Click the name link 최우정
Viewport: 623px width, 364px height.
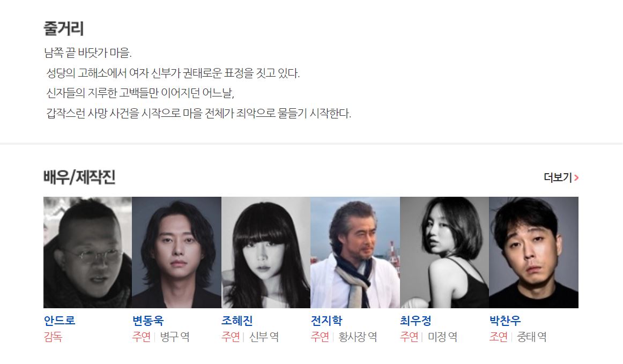(416, 320)
